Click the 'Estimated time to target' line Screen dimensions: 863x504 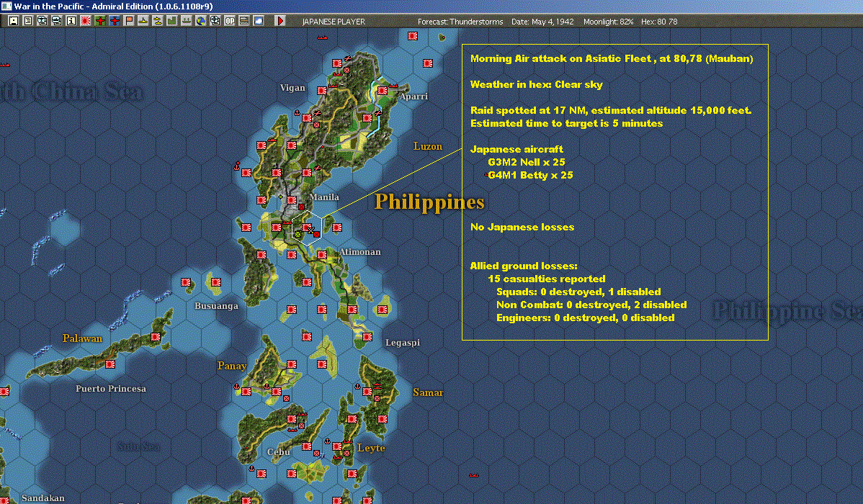coord(566,124)
